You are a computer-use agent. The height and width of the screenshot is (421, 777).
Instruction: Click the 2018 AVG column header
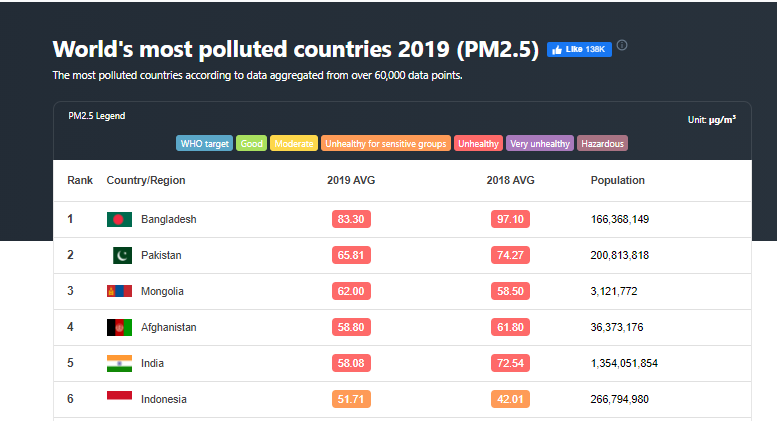pos(510,181)
